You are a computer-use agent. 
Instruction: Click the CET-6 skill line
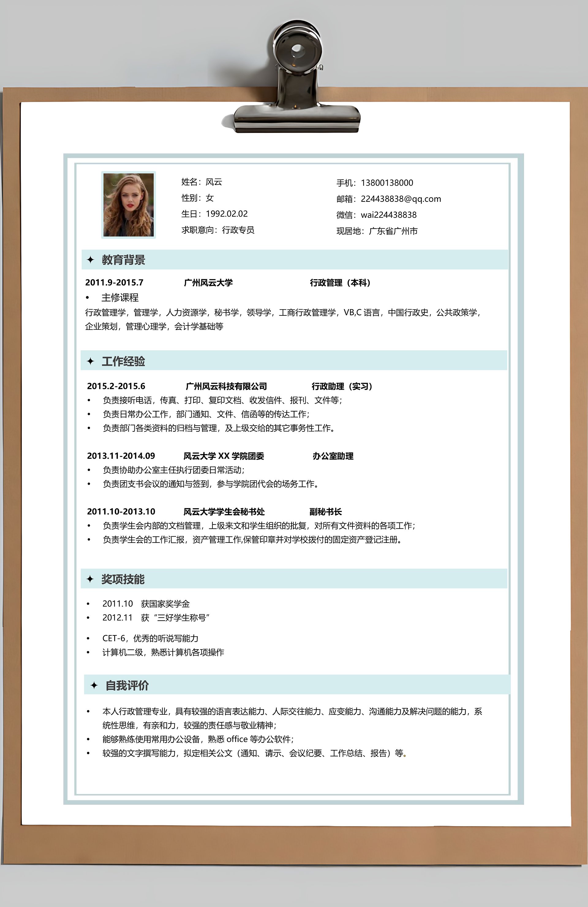coord(150,638)
